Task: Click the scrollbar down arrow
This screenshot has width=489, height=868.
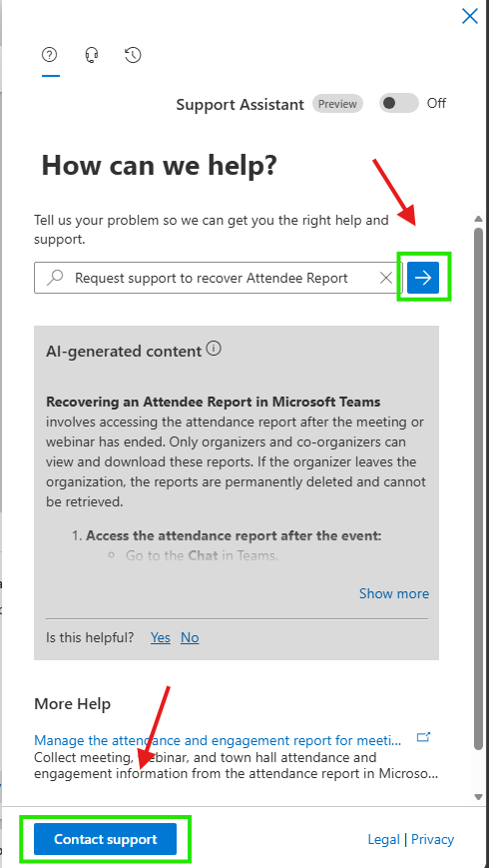Action: point(479,797)
